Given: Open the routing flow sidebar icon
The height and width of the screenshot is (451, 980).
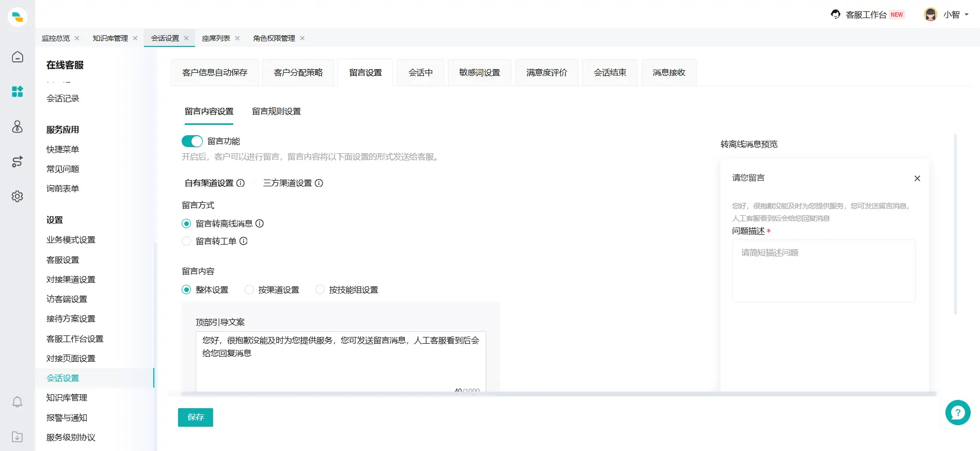Looking at the screenshot, I should pos(18,162).
